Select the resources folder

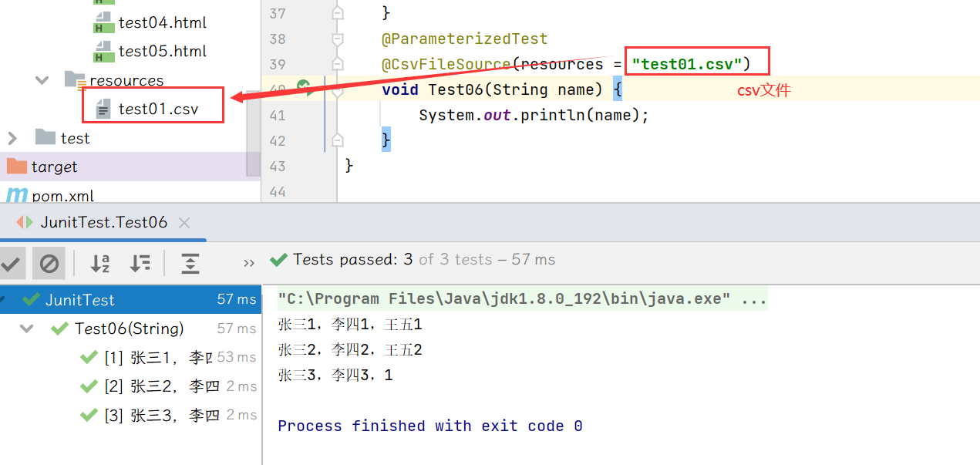126,80
